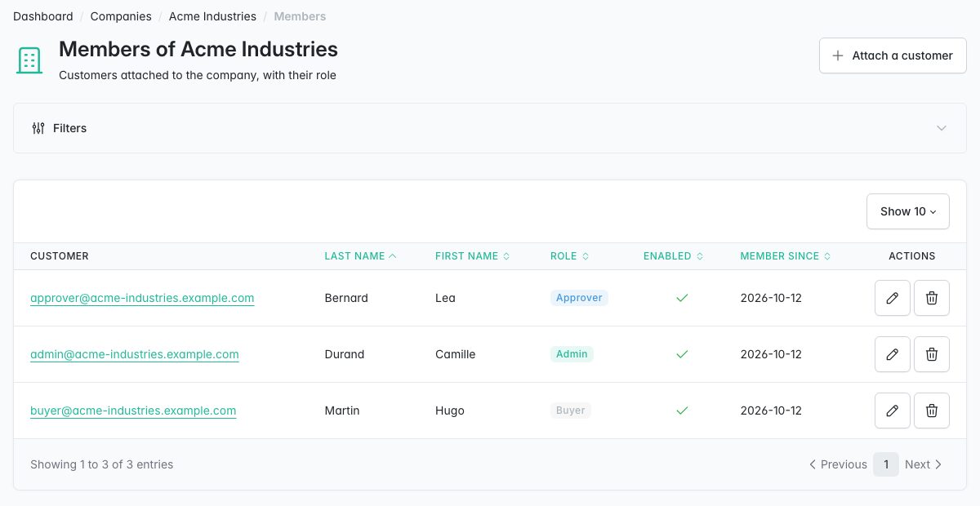Click the Admin role badge
The width and height of the screenshot is (980, 506).
(x=572, y=354)
